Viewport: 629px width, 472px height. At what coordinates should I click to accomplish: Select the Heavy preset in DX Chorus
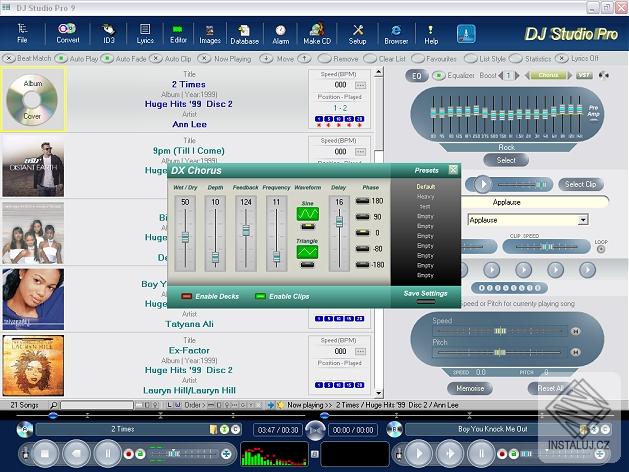[x=426, y=197]
